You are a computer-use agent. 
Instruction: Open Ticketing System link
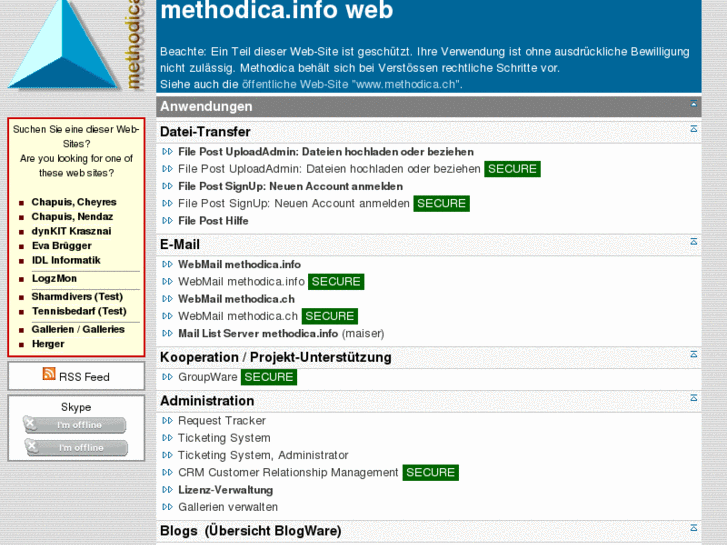pyautogui.click(x=224, y=437)
